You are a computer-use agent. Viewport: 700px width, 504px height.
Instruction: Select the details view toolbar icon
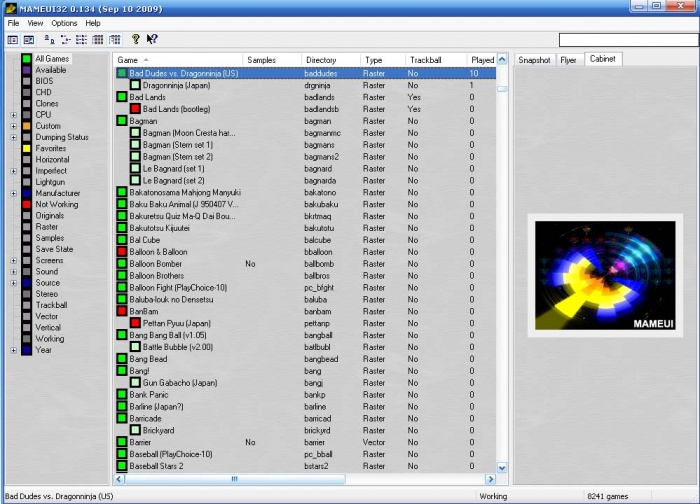coord(99,39)
